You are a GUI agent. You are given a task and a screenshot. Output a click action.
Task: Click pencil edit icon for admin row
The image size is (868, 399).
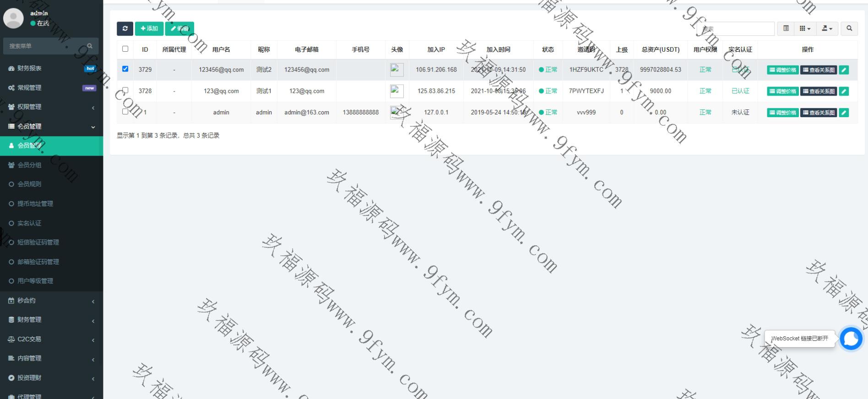click(844, 113)
